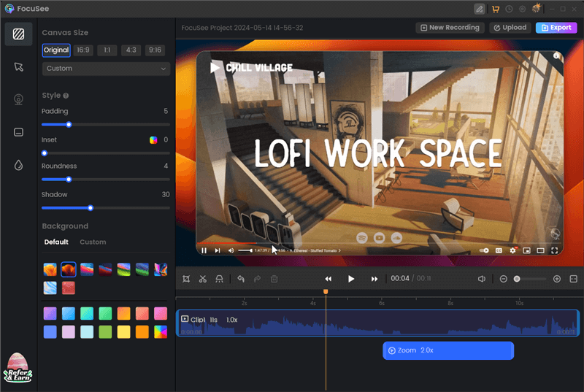Adjust the Roundness slider handle
This screenshot has height=392, width=584.
pyautogui.click(x=69, y=180)
